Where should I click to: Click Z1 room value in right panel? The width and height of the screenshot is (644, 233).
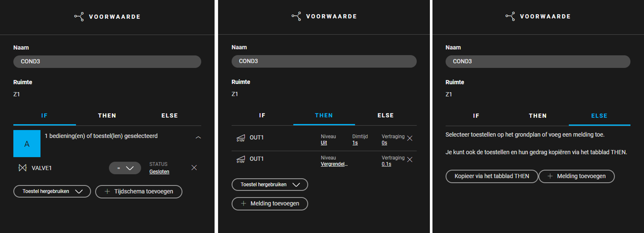(x=449, y=94)
